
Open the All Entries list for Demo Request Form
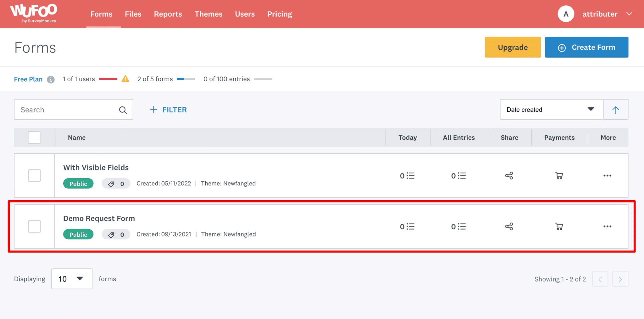(x=458, y=226)
